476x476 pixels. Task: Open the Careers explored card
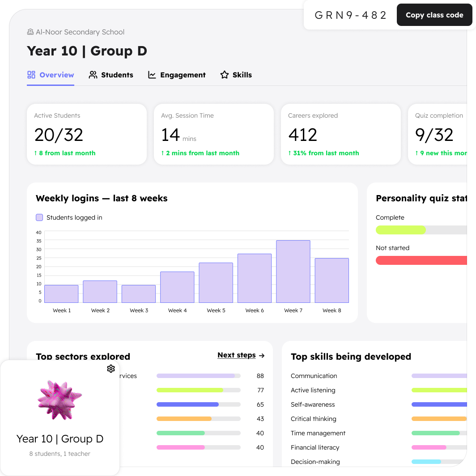pyautogui.click(x=340, y=134)
